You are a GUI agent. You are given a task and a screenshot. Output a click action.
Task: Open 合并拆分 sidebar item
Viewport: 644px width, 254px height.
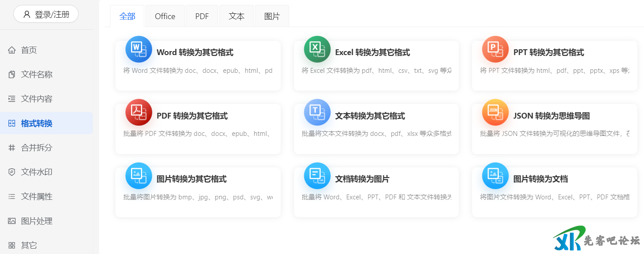pos(36,148)
